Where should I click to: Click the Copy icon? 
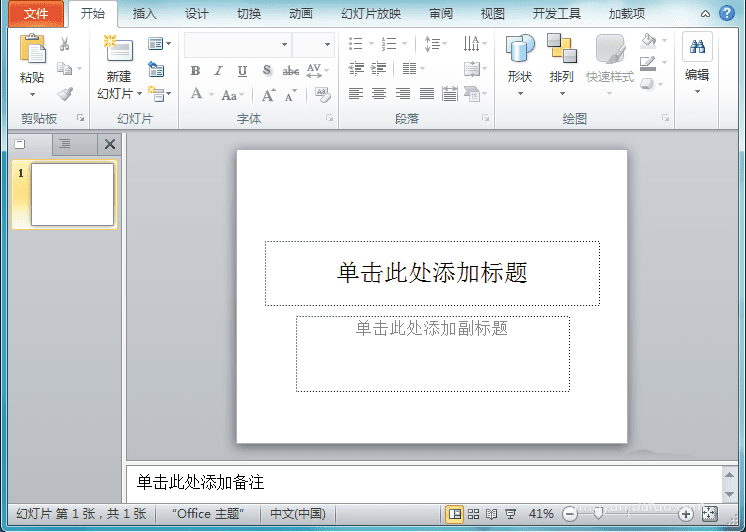point(65,69)
